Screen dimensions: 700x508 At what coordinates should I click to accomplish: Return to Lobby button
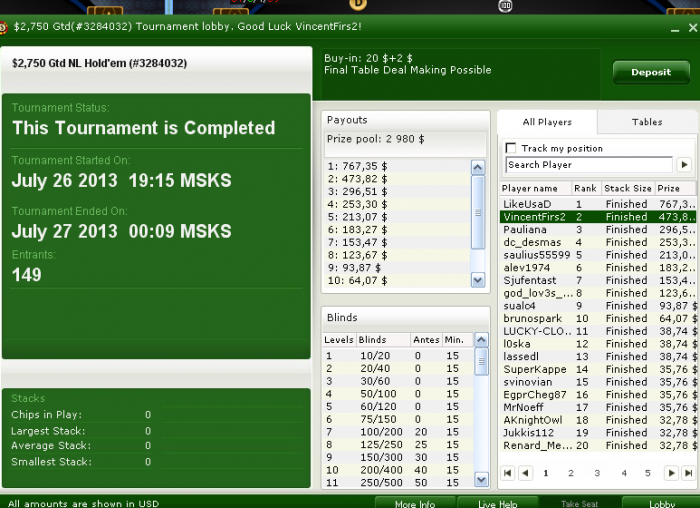coord(662,503)
